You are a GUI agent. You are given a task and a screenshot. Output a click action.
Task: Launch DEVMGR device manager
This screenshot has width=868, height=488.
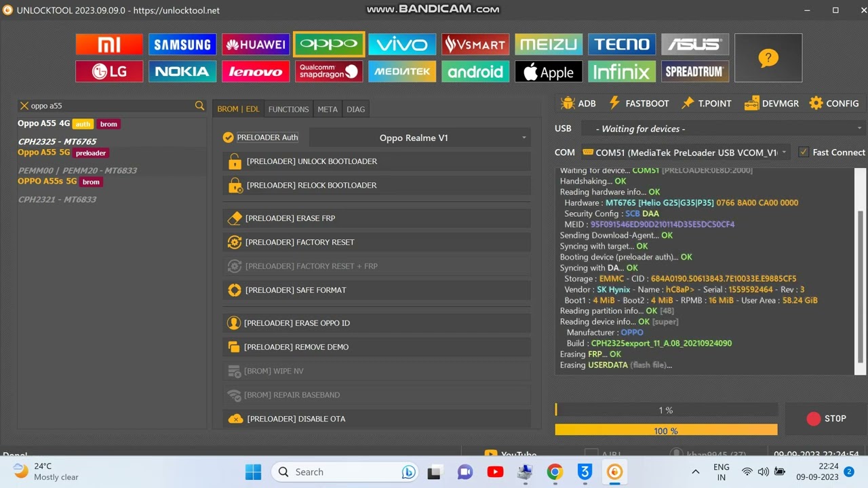pyautogui.click(x=772, y=103)
